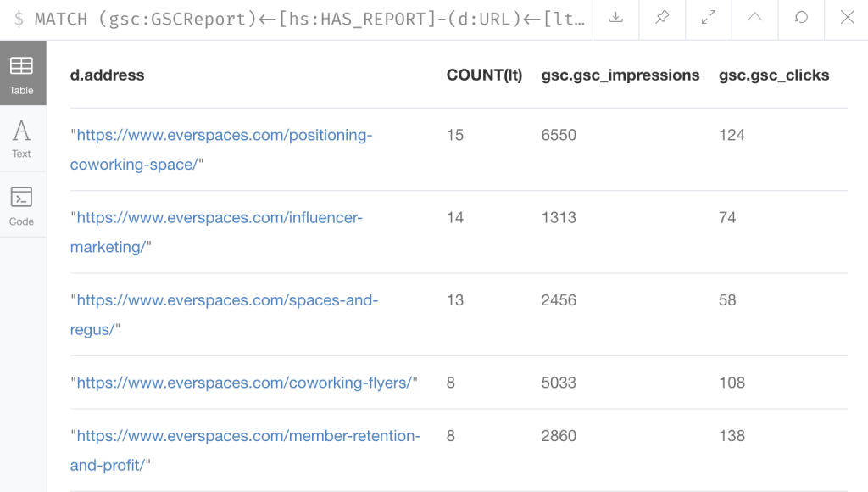
Task: Open the coworking-flyers URL
Action: point(244,383)
